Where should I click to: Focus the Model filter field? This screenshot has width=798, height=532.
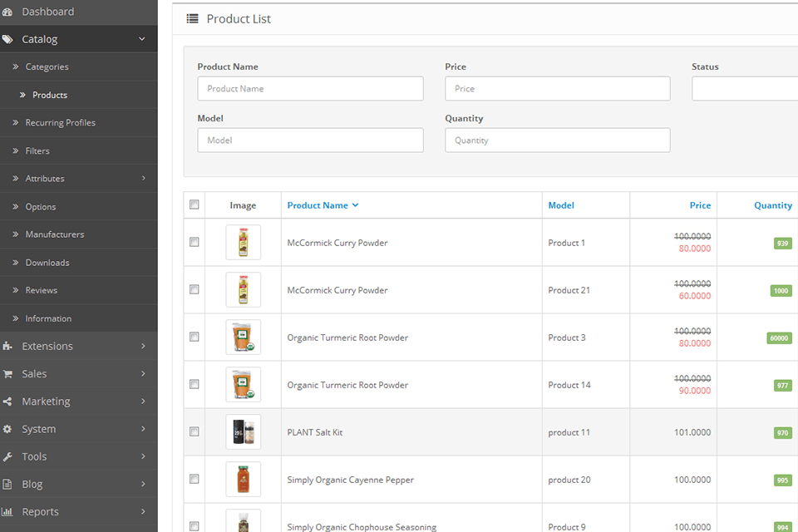click(x=310, y=140)
